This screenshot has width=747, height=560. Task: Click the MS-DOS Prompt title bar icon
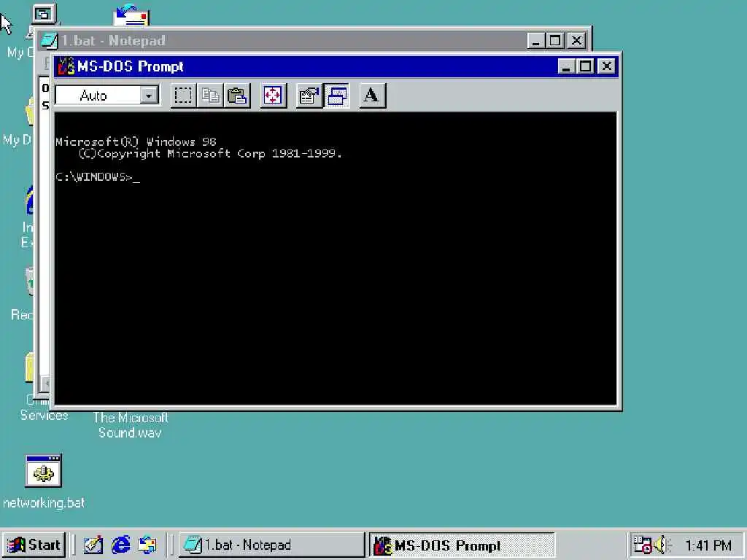[x=65, y=66]
